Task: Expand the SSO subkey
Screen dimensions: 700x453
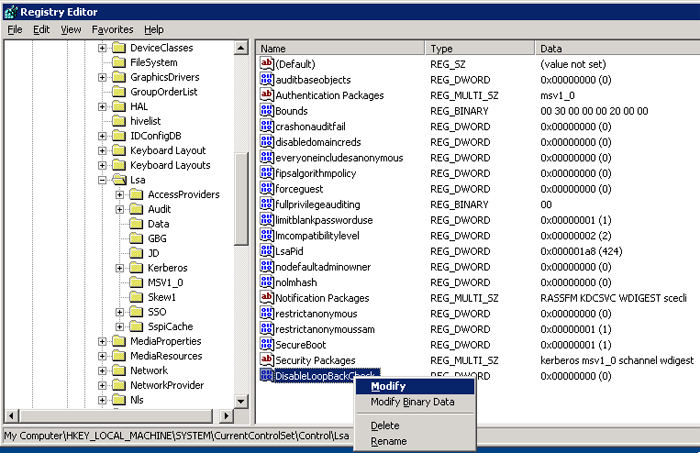Action: click(x=120, y=312)
